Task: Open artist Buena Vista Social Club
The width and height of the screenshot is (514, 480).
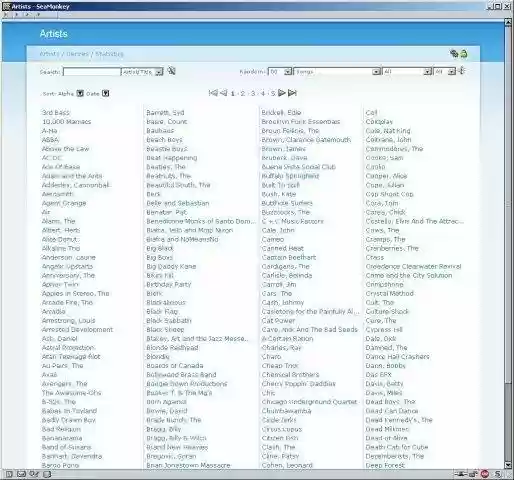Action: (299, 167)
